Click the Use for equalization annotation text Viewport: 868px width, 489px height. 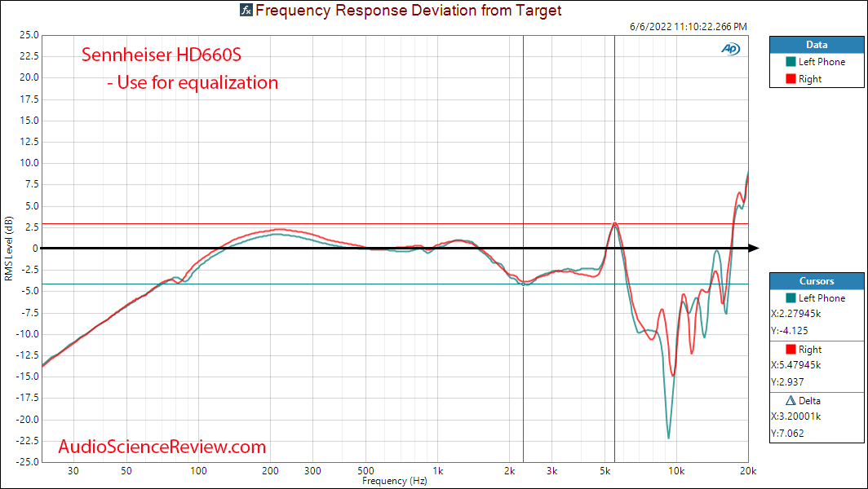[193, 82]
